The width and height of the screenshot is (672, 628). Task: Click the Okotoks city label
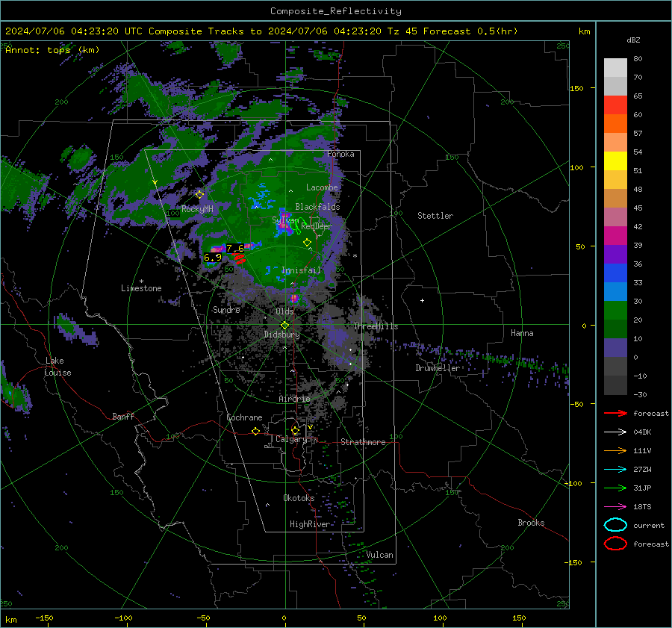[299, 498]
